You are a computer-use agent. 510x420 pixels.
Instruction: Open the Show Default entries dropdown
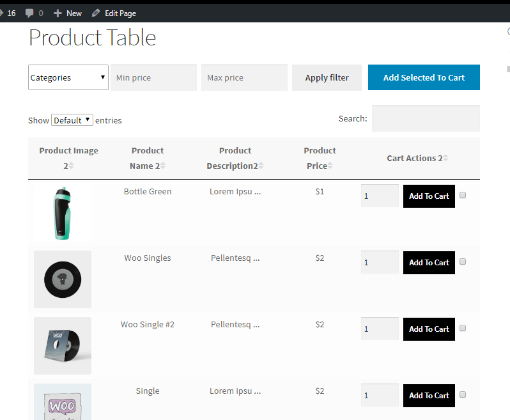pyautogui.click(x=72, y=120)
